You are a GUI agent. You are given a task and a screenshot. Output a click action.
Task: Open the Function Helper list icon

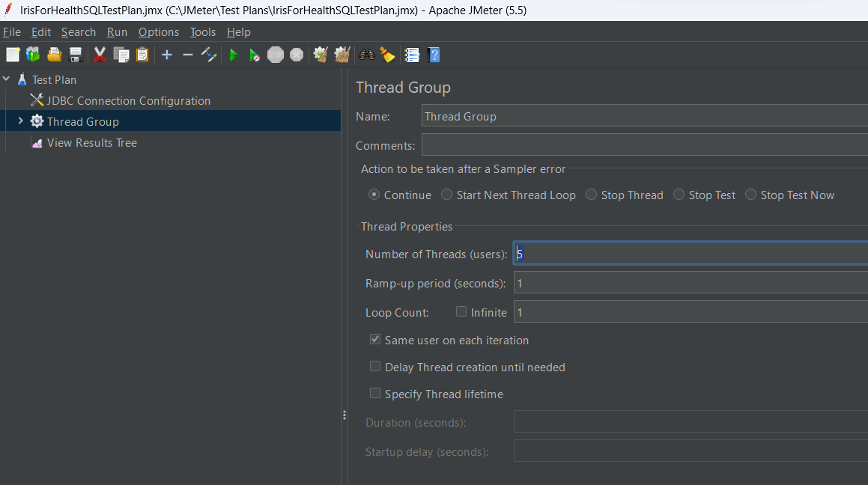pos(412,55)
